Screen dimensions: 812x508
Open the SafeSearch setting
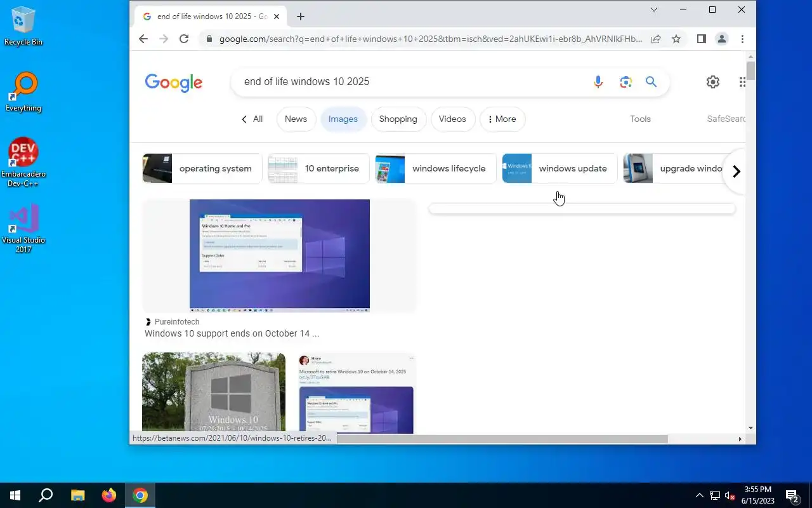[x=726, y=119]
